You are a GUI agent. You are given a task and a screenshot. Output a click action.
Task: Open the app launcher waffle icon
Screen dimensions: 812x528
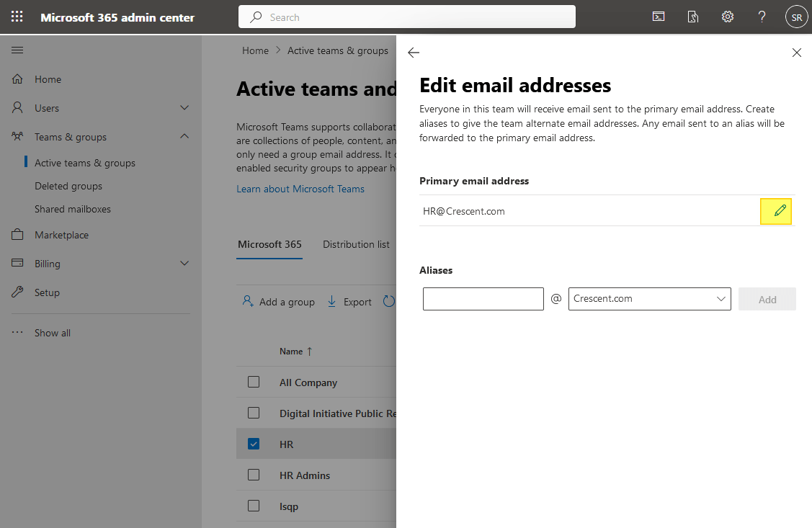[16, 16]
